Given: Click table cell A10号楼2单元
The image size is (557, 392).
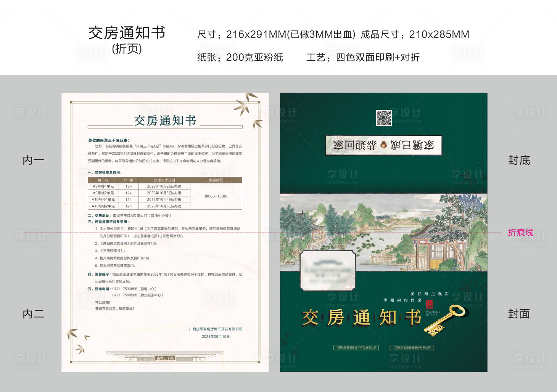Looking at the screenshot, I should (103, 206).
